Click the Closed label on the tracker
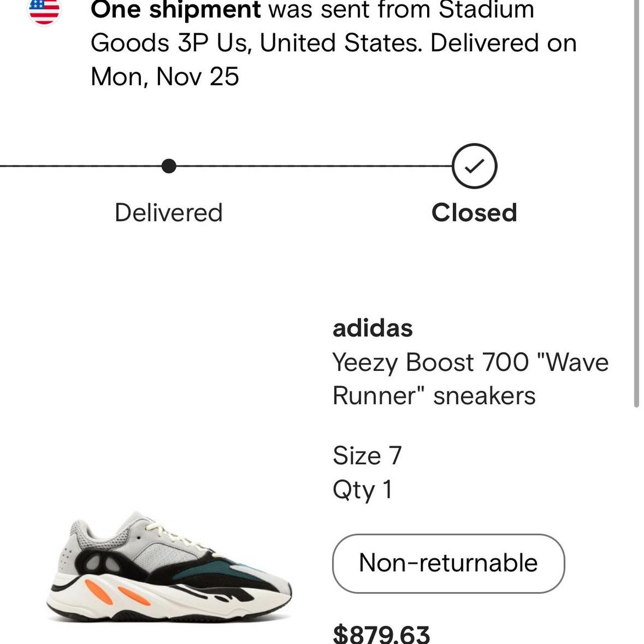 point(475,212)
